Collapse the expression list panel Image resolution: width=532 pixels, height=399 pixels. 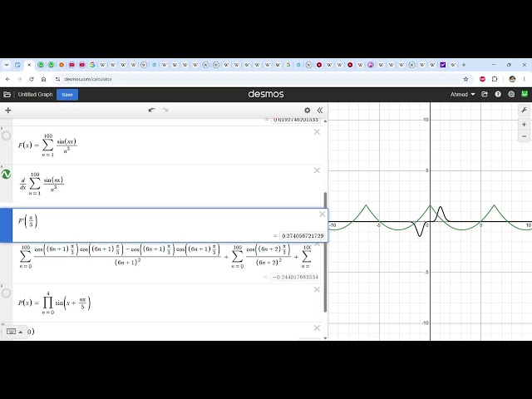pos(320,111)
